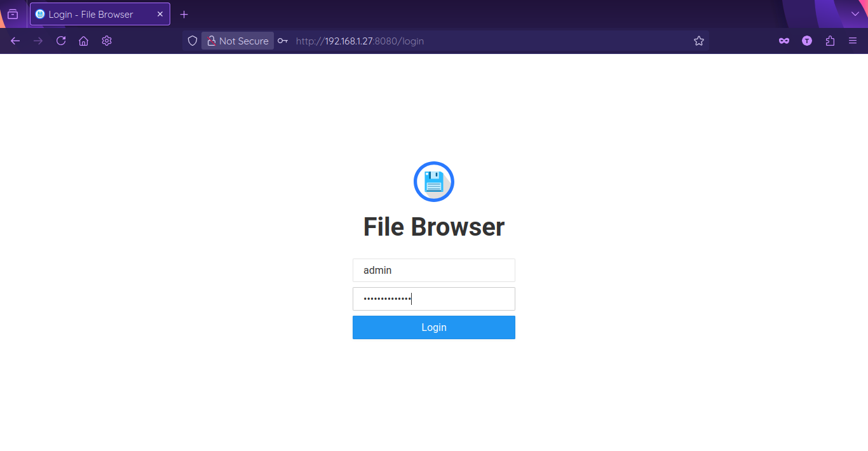868x451 pixels.
Task: Go back using the browser back arrow
Action: pyautogui.click(x=15, y=41)
